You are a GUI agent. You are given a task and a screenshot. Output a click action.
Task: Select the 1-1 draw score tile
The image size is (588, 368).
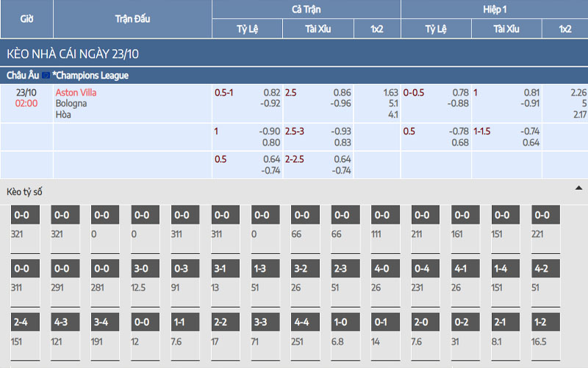tap(181, 322)
